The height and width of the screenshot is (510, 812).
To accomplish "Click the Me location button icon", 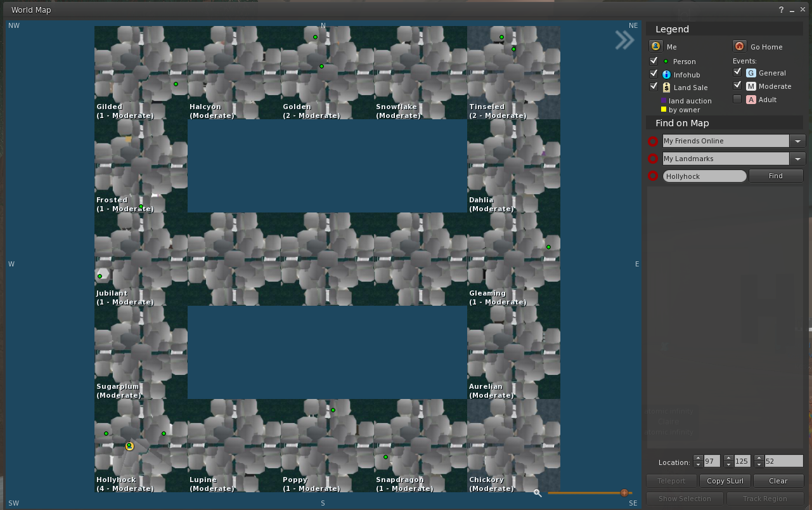I will point(655,46).
